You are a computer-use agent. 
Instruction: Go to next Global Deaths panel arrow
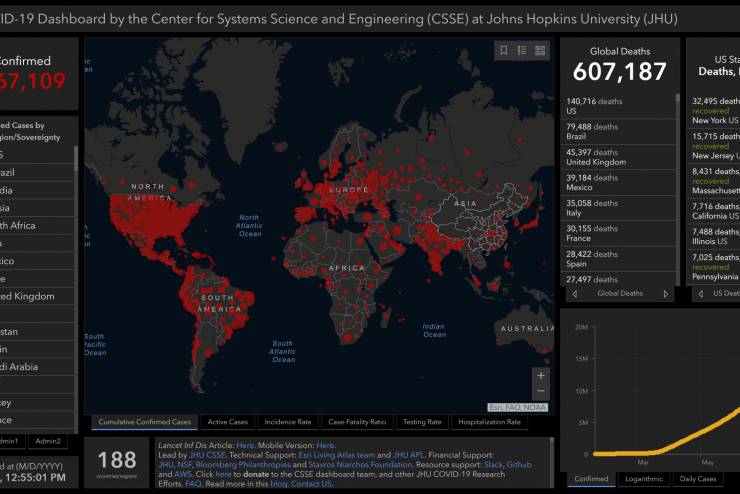pos(666,294)
